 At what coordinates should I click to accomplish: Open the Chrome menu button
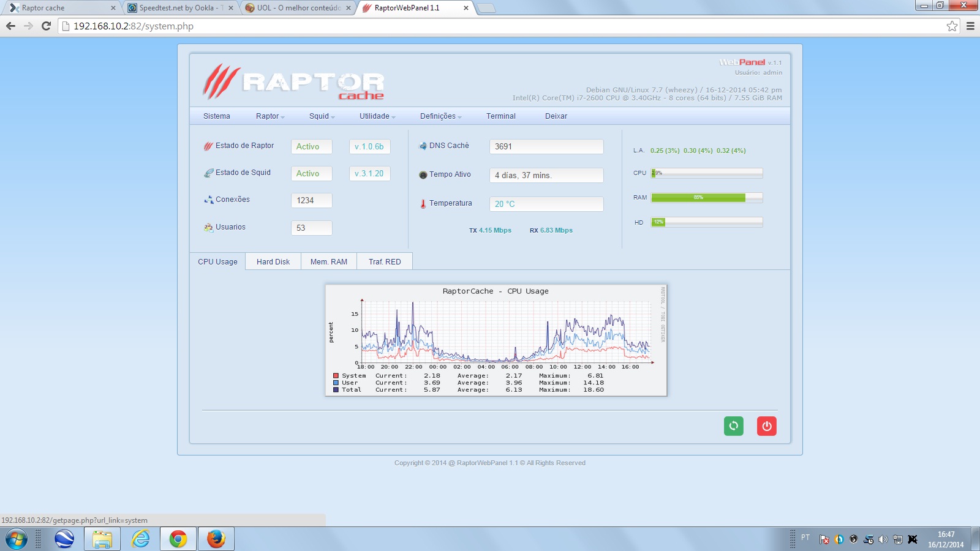[970, 26]
